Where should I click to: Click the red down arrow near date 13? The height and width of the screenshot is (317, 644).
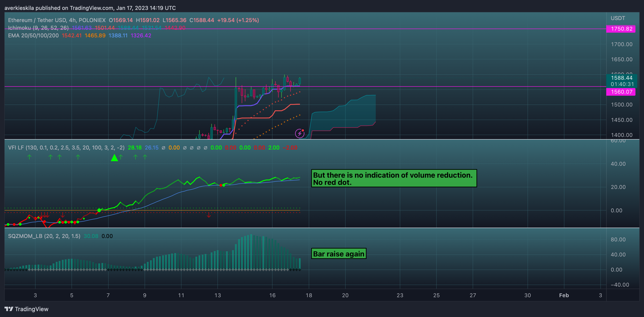[x=209, y=215]
